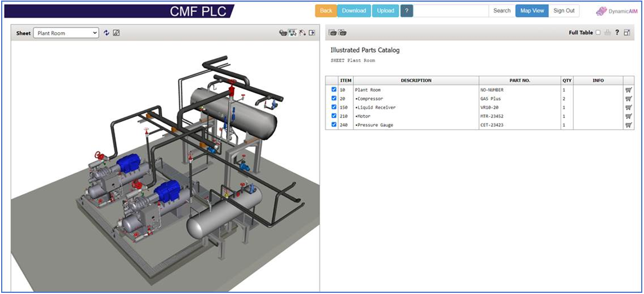644x294 pixels.
Task: Click the parts catalog maximize panel icon
Action: [x=627, y=33]
